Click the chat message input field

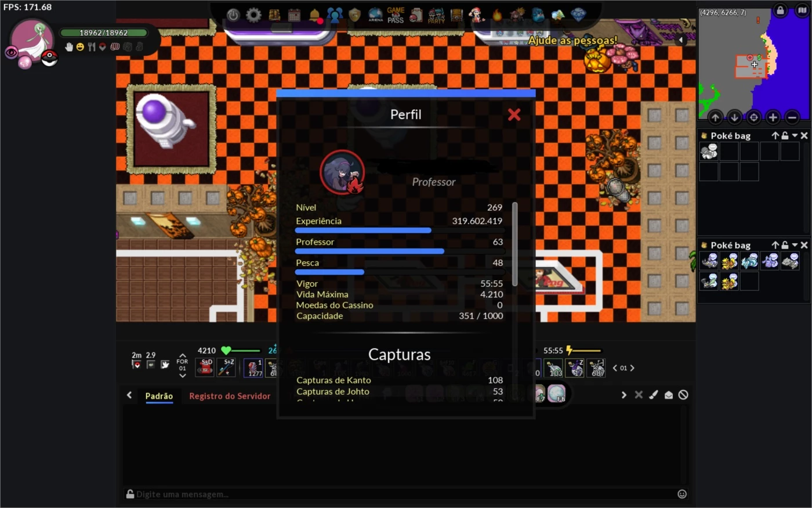coord(405,494)
